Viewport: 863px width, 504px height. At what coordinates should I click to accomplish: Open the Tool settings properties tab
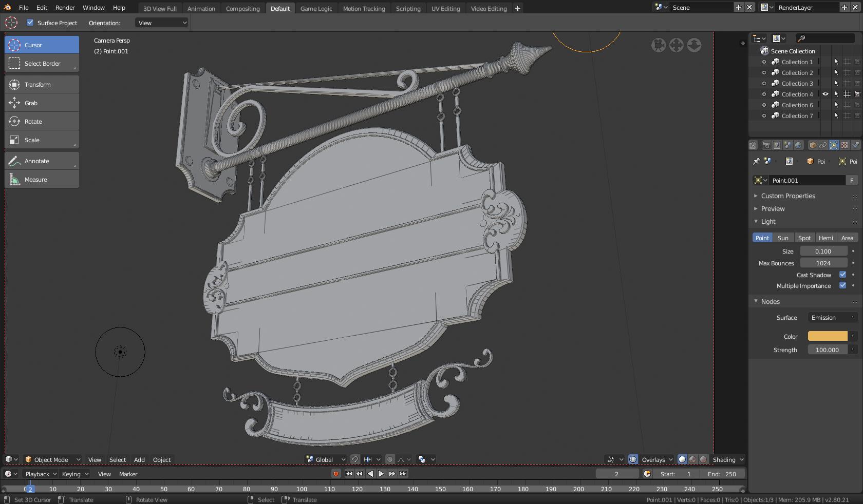[753, 145]
